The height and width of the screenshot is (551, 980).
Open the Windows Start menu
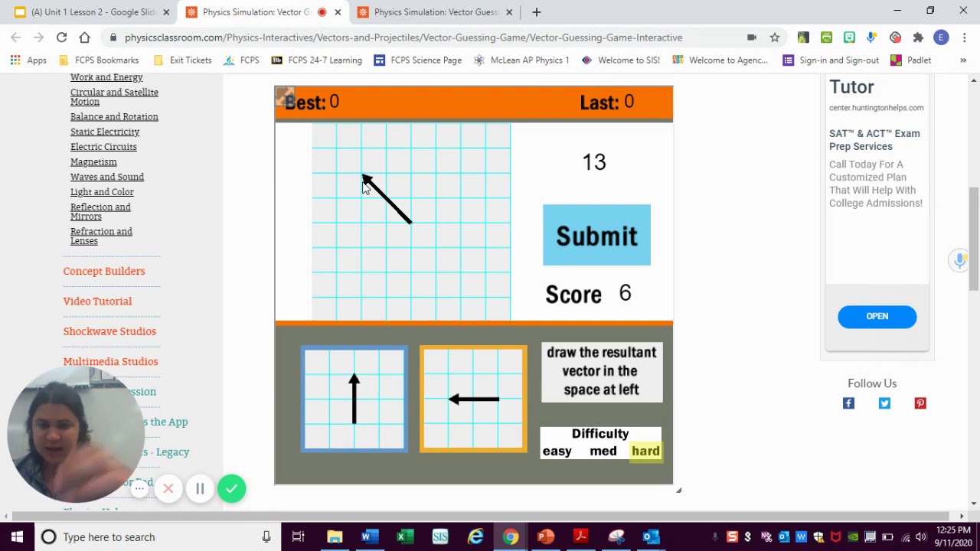(17, 536)
